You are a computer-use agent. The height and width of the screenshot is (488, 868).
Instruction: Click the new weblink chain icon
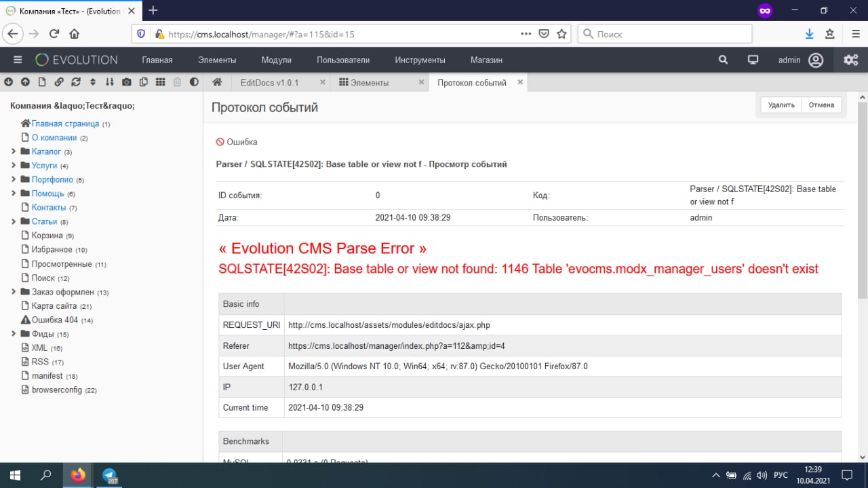(x=59, y=82)
